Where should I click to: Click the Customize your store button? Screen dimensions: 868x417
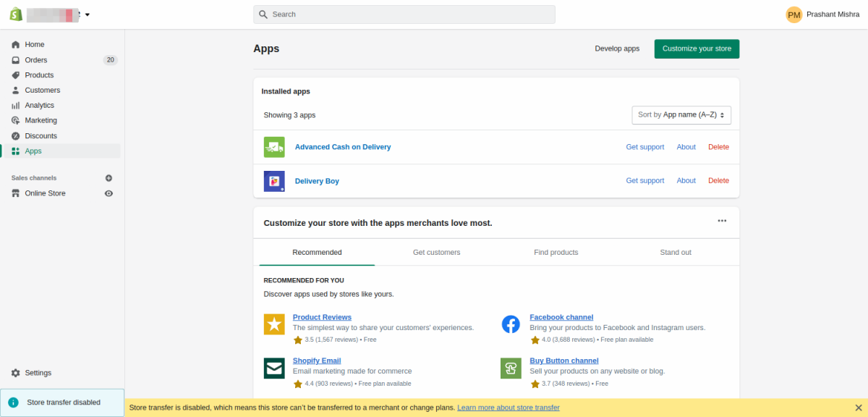point(697,49)
